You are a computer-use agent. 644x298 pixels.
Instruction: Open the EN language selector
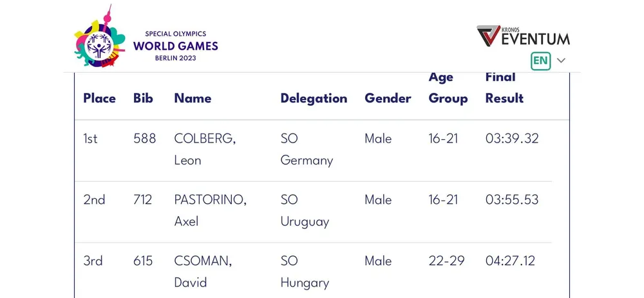(x=540, y=61)
